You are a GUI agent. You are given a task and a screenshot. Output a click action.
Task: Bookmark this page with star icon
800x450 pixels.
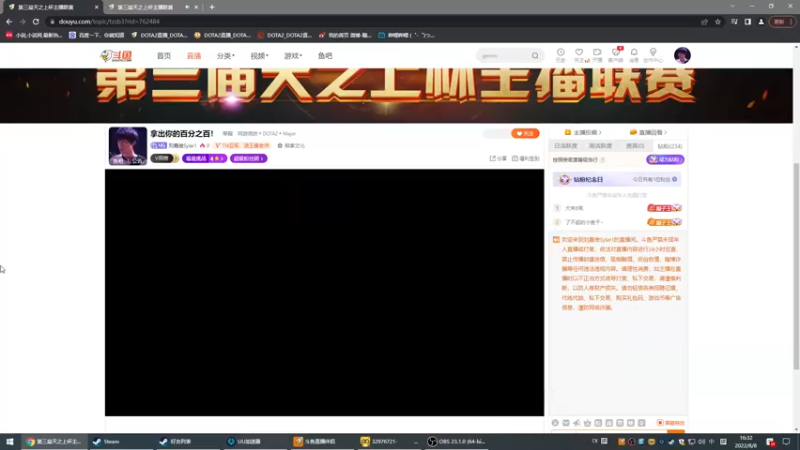(718, 21)
